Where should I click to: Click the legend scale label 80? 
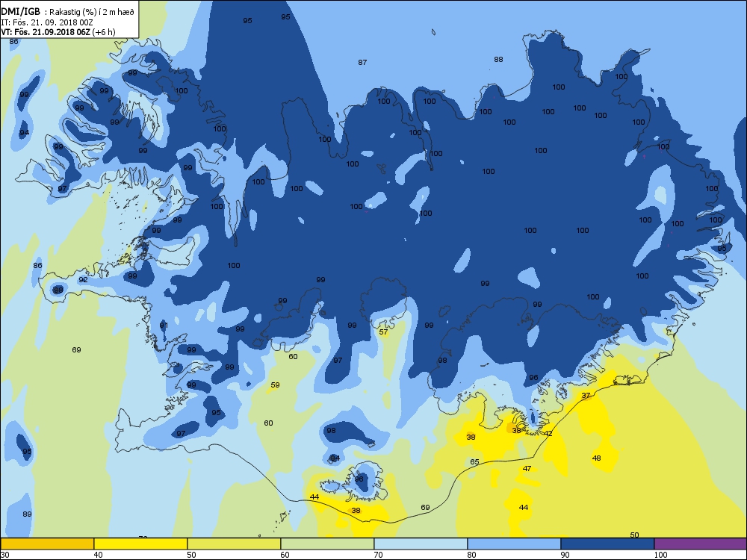coord(471,555)
